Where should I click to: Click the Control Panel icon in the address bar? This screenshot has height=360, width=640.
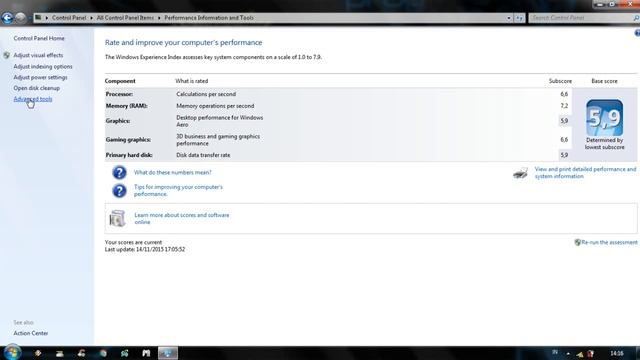tap(38, 18)
